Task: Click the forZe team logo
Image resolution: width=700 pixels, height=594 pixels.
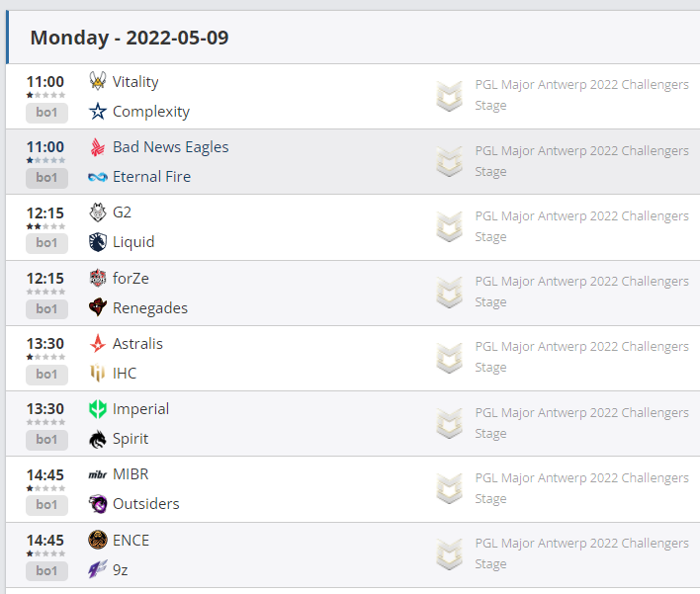Action: [x=97, y=278]
